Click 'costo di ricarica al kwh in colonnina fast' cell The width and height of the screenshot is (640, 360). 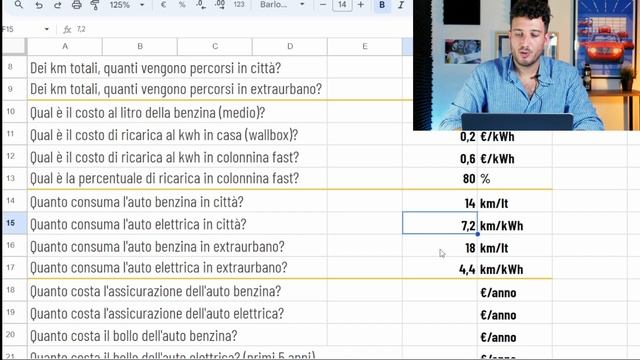click(164, 157)
